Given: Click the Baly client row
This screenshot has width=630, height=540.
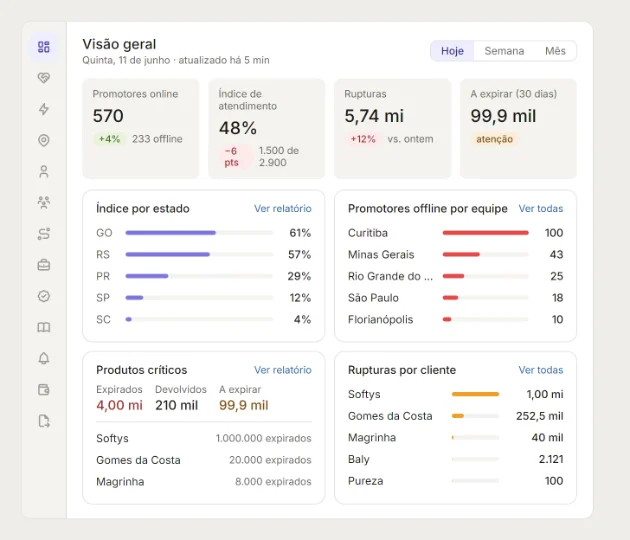Looking at the screenshot, I should pyautogui.click(x=456, y=459).
